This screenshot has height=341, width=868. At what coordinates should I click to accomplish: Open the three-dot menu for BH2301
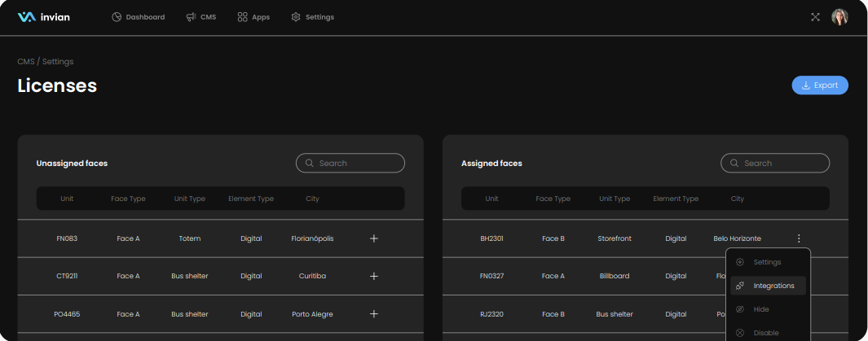[x=799, y=238]
